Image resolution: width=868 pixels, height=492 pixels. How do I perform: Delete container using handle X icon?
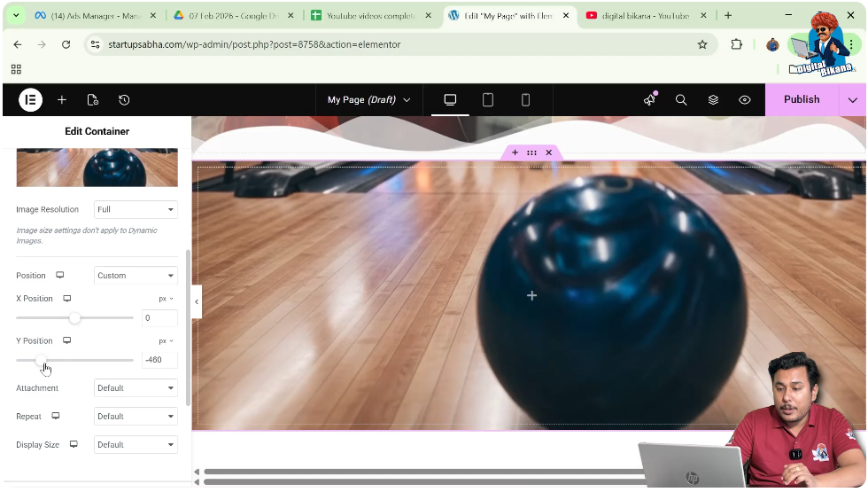pyautogui.click(x=548, y=152)
